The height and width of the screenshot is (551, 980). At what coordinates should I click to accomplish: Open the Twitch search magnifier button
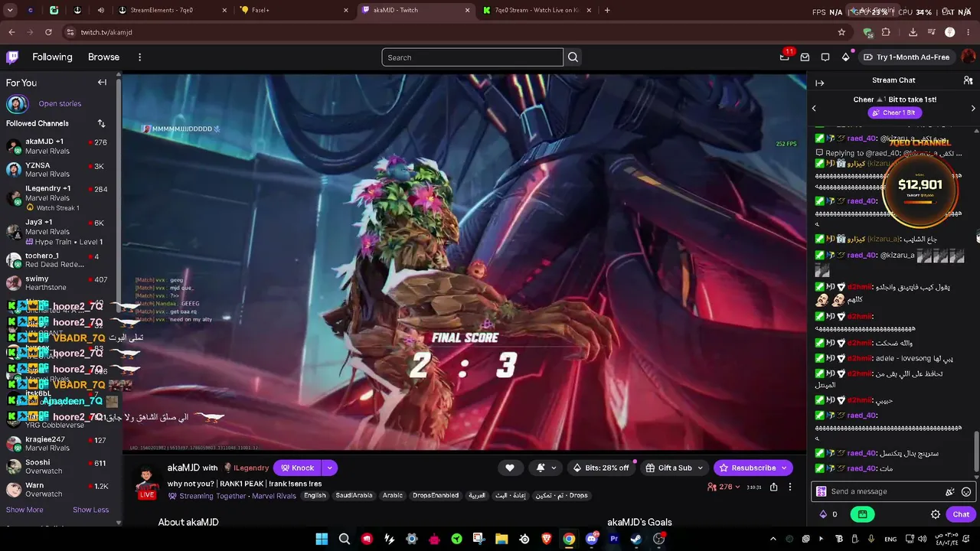click(573, 57)
